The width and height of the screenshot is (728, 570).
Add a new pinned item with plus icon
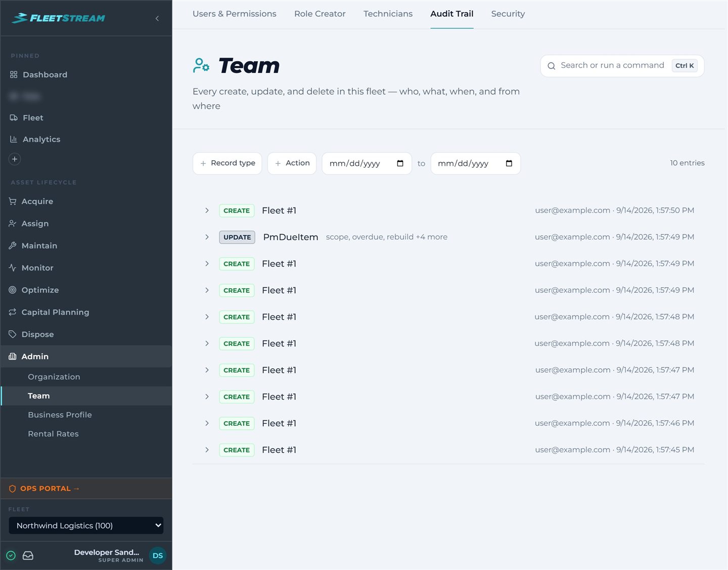pyautogui.click(x=15, y=159)
